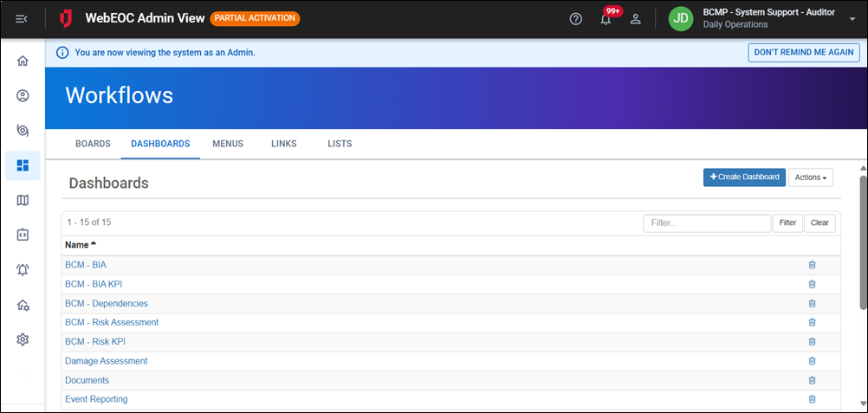
Task: Click the user profile icon in header
Action: click(x=635, y=19)
